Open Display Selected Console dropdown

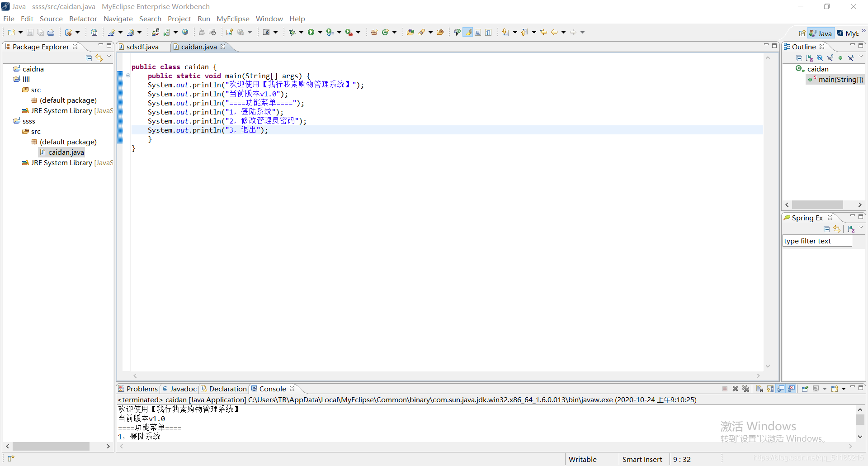click(x=825, y=389)
